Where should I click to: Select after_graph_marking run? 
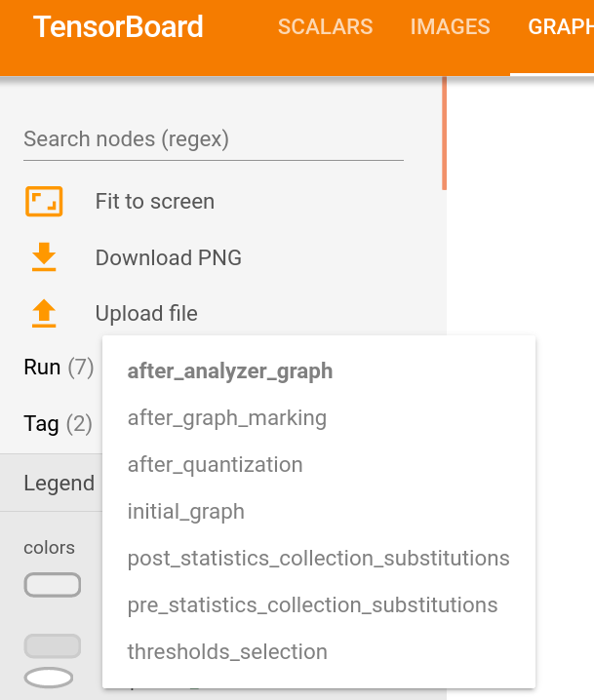coord(319,418)
